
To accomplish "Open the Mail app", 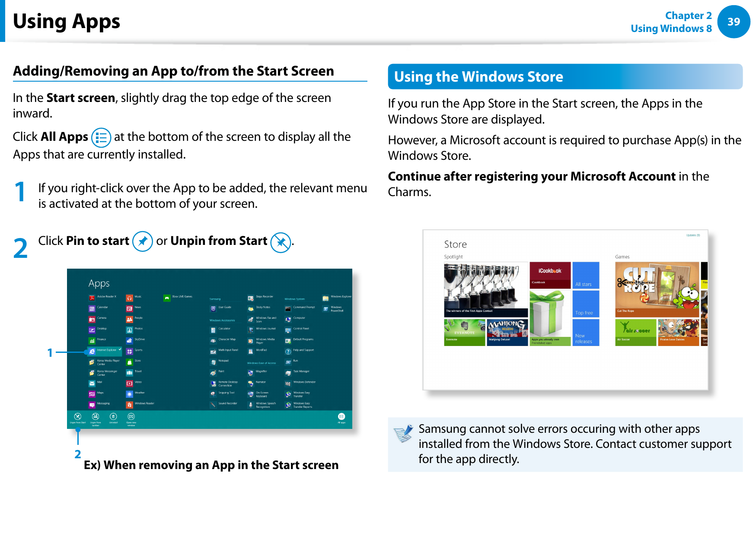I will point(96,383).
